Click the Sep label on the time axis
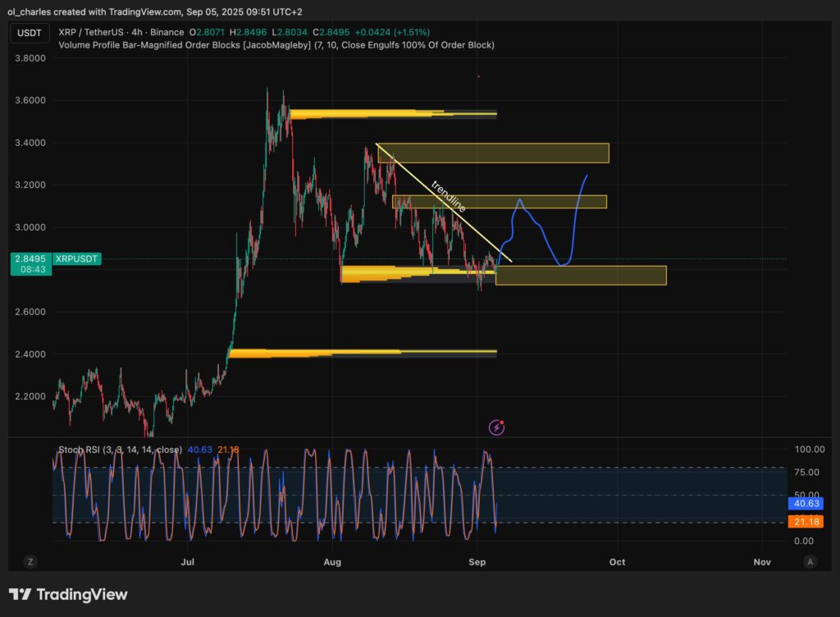This screenshot has width=840, height=617. click(477, 562)
